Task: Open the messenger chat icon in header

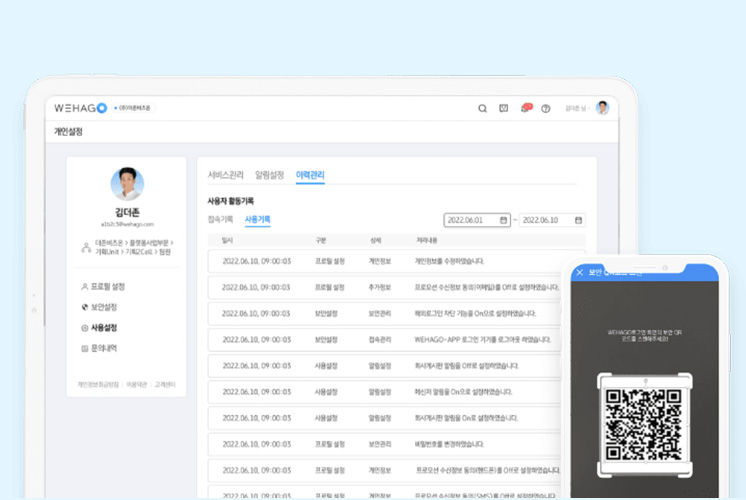Action: tap(503, 108)
